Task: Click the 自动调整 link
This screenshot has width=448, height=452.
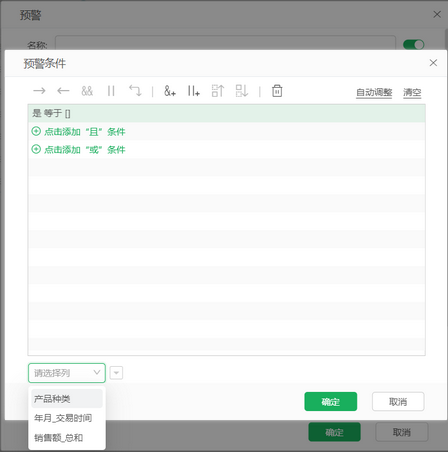Action: pos(374,92)
